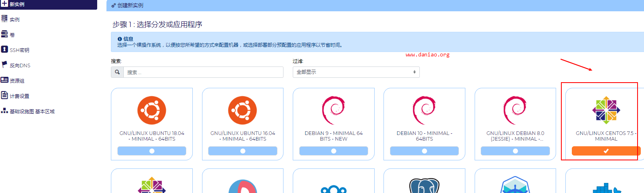
Task: Click the Ubuntu 18.04 logo
Action: [152, 110]
